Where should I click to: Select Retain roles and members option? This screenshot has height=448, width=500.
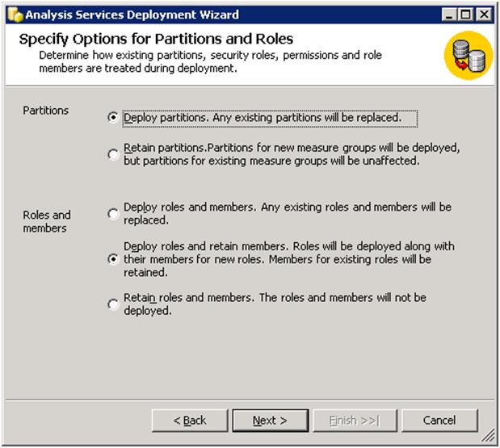(113, 304)
